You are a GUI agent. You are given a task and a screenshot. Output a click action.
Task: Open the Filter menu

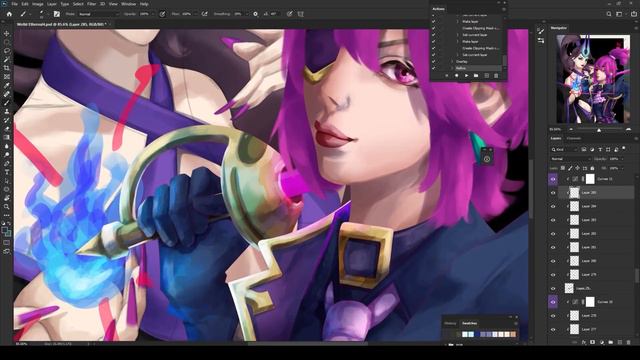pyautogui.click(x=91, y=4)
